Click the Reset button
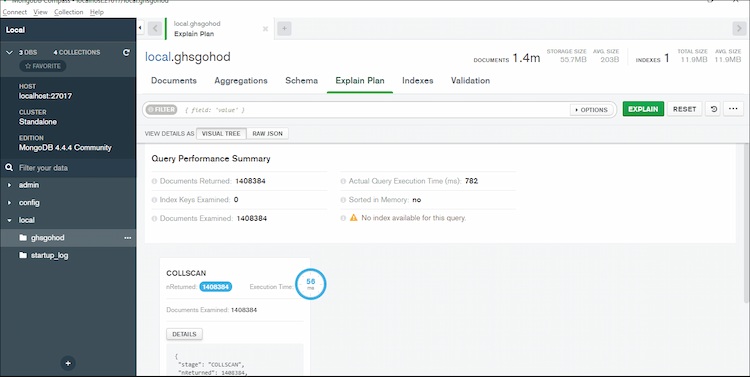750x377 pixels. click(x=684, y=109)
